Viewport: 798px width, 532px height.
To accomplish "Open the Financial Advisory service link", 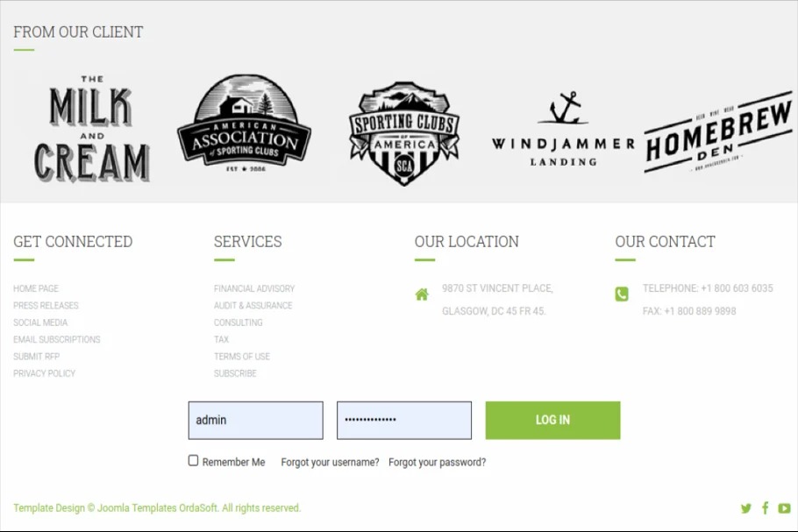I will pyautogui.click(x=254, y=289).
